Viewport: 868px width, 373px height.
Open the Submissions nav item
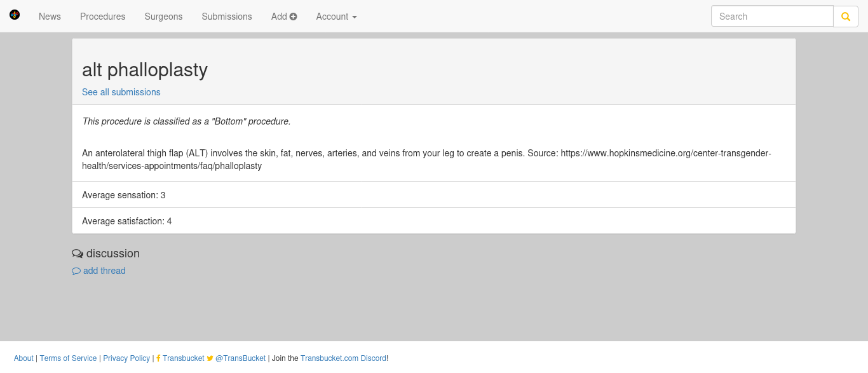click(227, 17)
